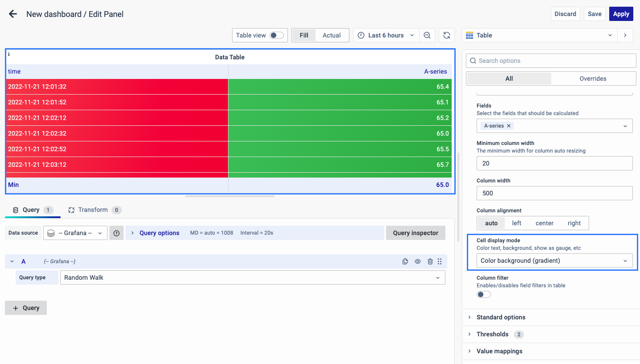The image size is (640, 364).
Task: Open the Last 6 hours time picker
Action: pos(386,35)
